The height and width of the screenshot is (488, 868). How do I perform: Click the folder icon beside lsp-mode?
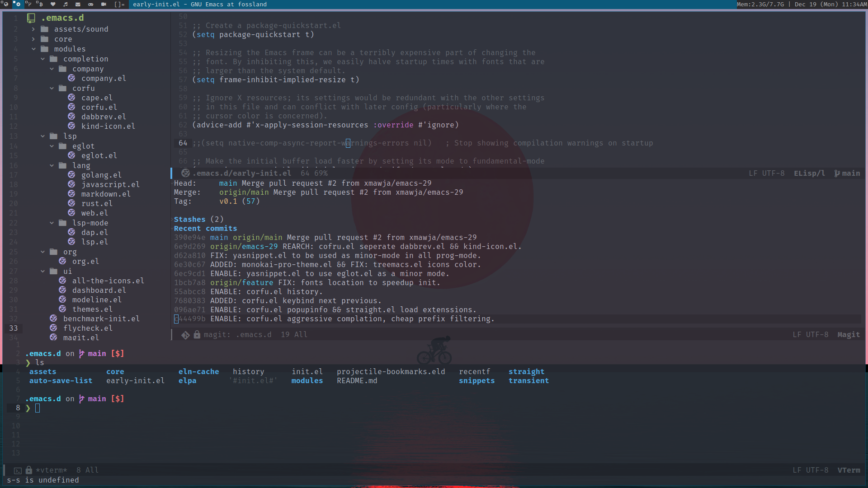click(63, 223)
